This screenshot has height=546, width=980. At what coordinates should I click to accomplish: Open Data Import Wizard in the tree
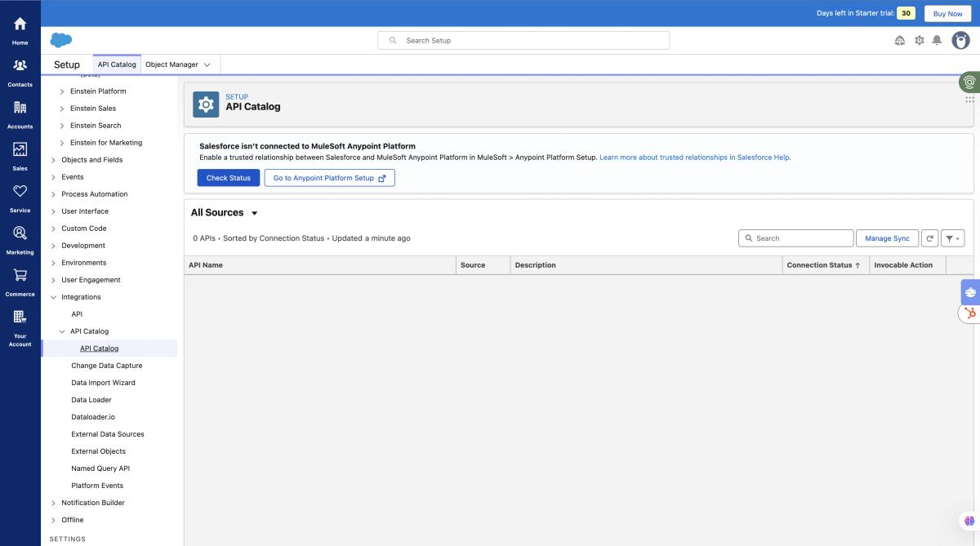[103, 383]
